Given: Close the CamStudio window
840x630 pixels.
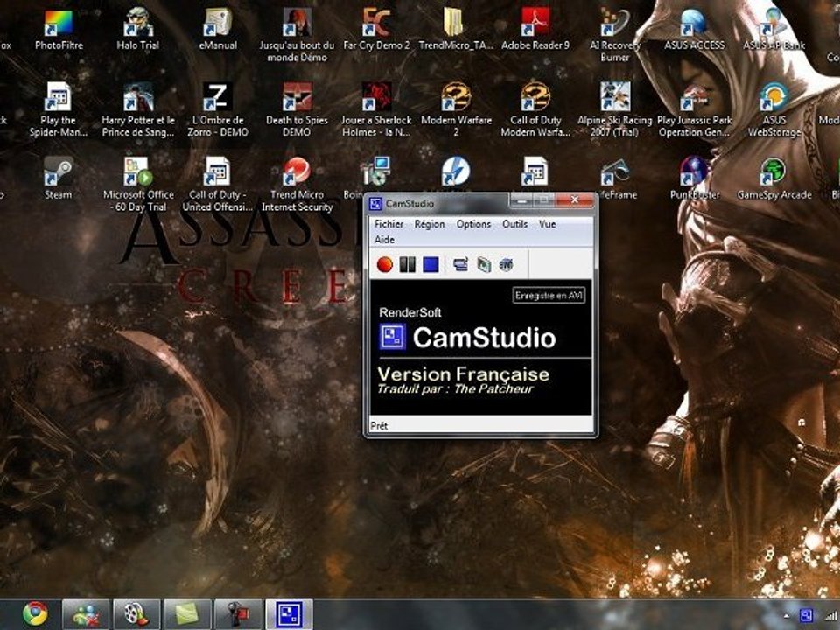Looking at the screenshot, I should click(x=574, y=199).
